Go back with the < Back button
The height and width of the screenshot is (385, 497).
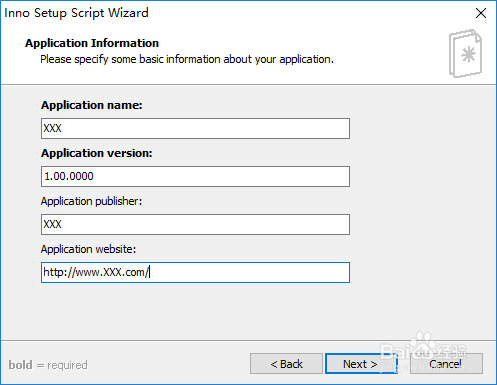pos(286,364)
